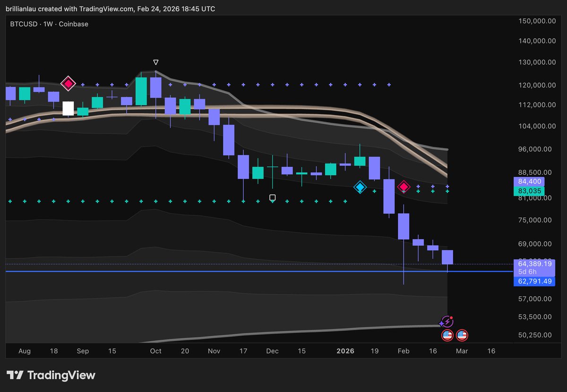Click the 112,000.00 price axis label
567x392 pixels.
(x=536, y=105)
